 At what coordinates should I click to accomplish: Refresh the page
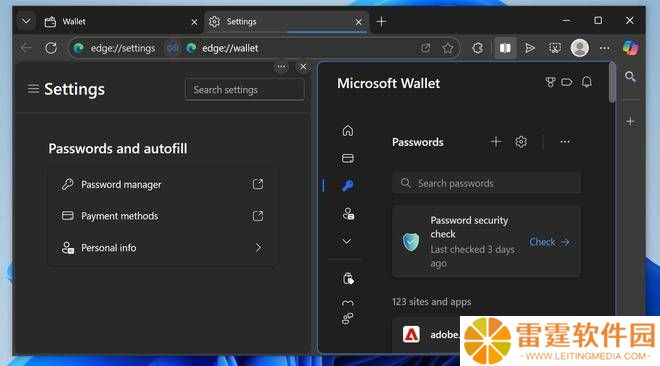51,48
